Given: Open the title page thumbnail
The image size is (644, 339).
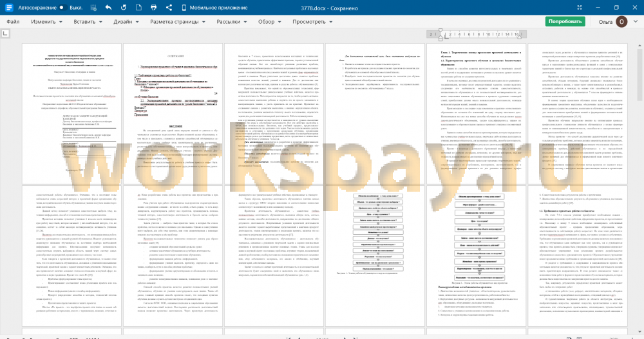Looking at the screenshot, I should click(72, 114).
